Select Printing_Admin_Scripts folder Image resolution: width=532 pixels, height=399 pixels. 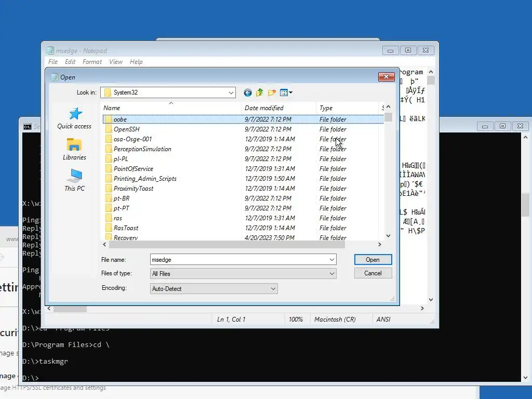click(141, 179)
